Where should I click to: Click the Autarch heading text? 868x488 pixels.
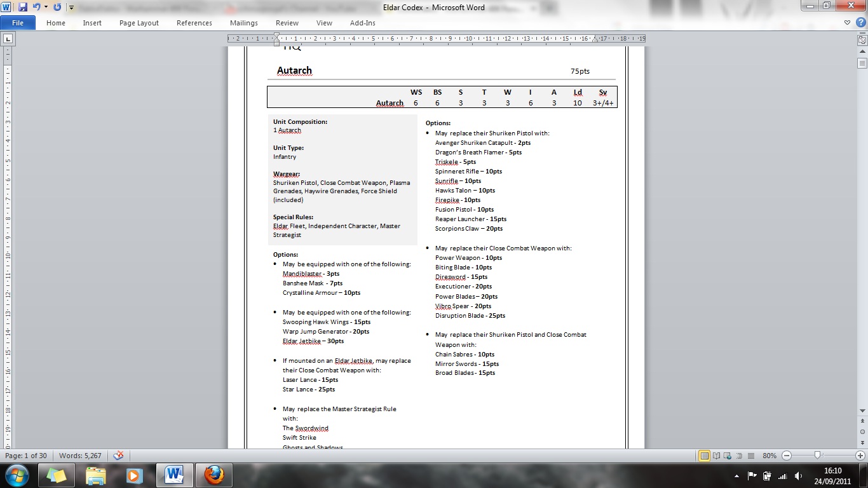coord(294,71)
